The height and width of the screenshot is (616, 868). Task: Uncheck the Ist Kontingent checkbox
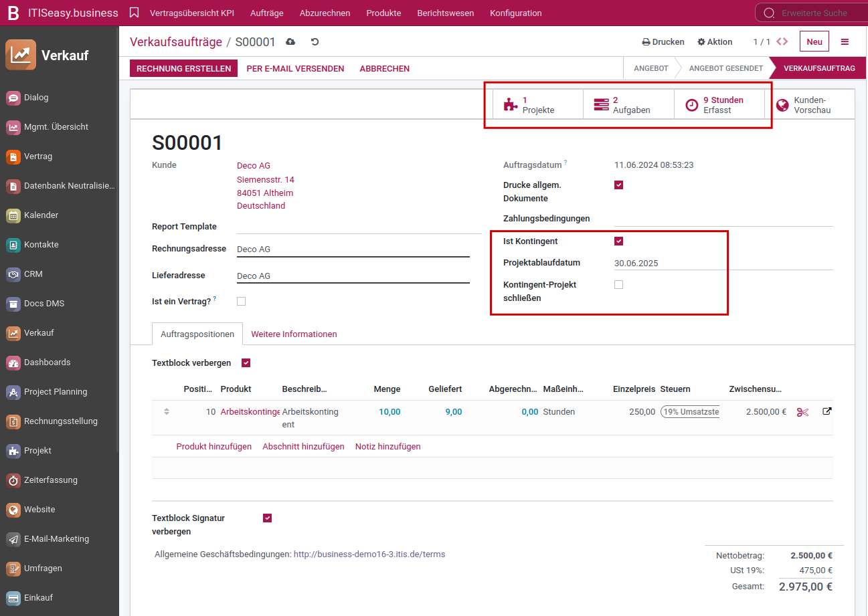click(618, 241)
